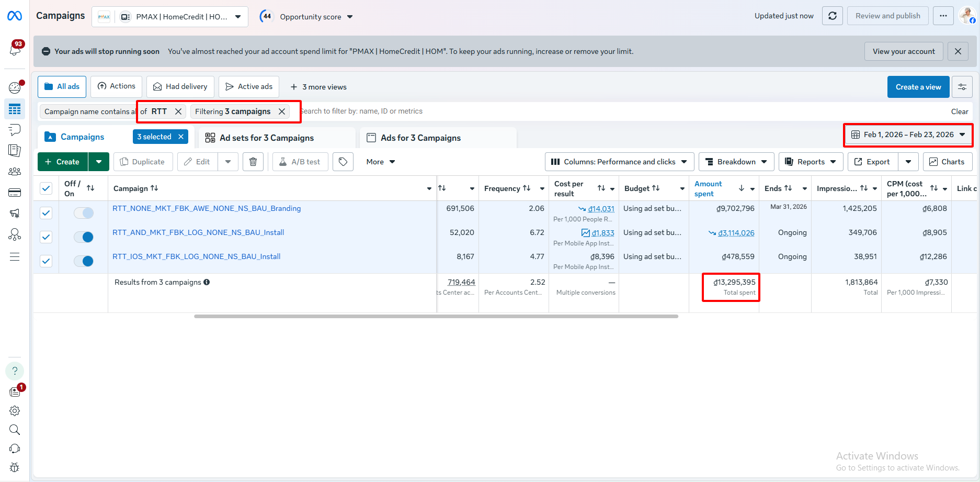Open notifications bell in sidebar
Viewport: 980px width, 482px height.
[x=15, y=49]
